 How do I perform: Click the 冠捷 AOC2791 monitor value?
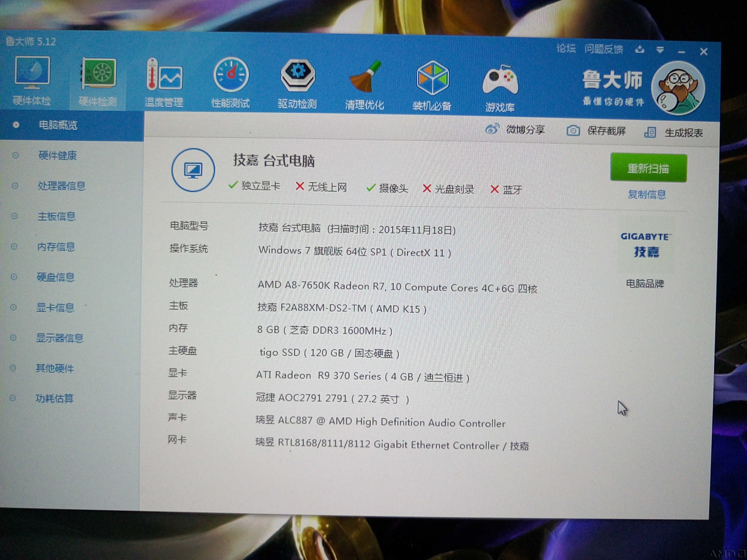tap(332, 399)
